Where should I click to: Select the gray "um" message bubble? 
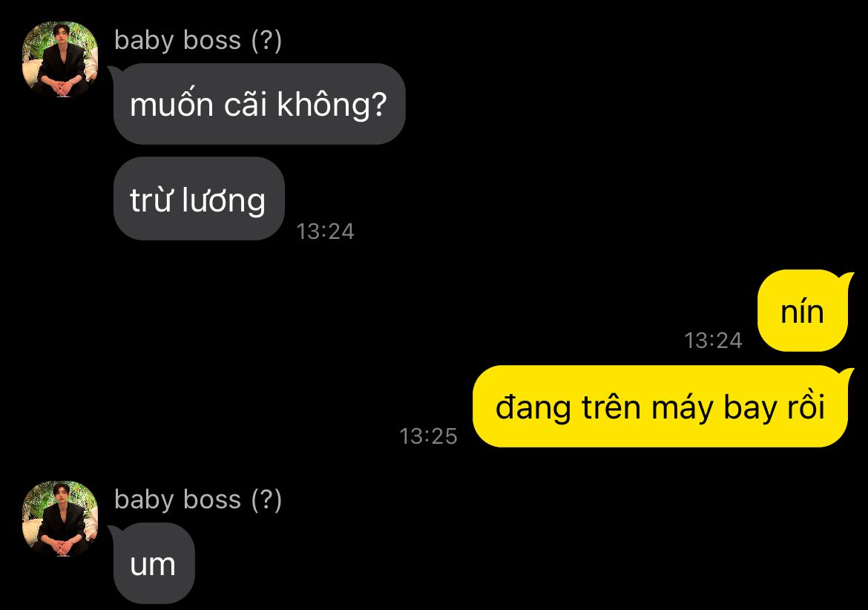point(154,563)
